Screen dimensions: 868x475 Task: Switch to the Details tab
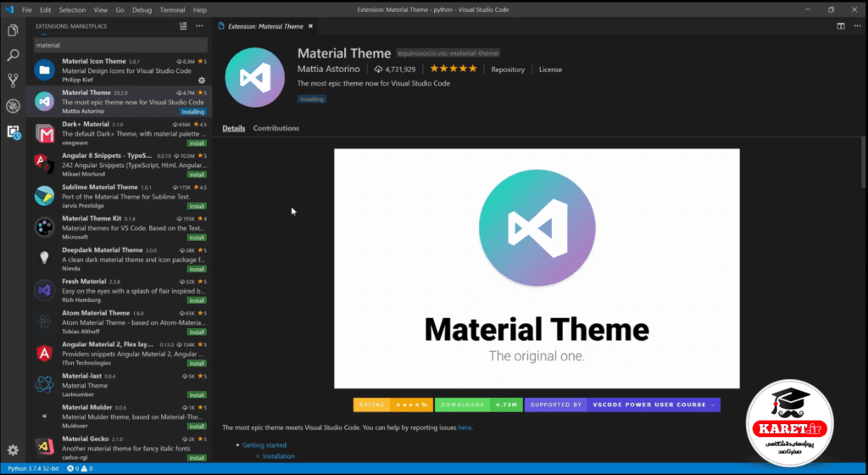click(x=234, y=128)
